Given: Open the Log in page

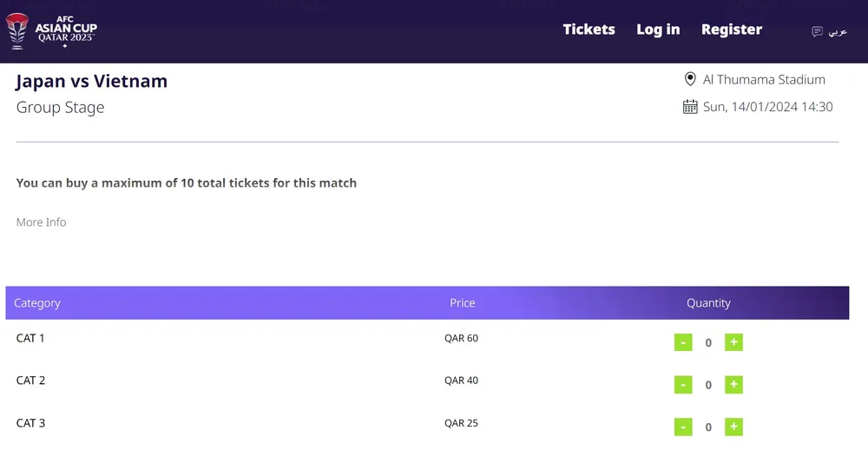Looking at the screenshot, I should click(658, 30).
